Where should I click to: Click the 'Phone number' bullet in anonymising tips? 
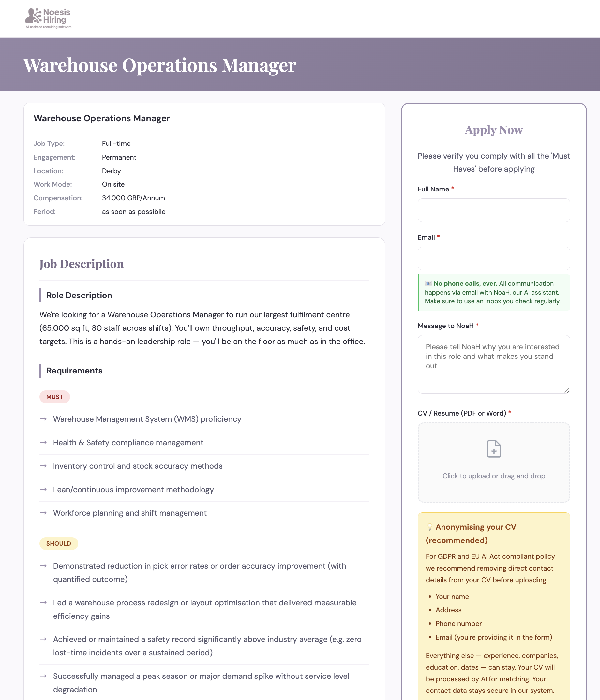tap(458, 623)
